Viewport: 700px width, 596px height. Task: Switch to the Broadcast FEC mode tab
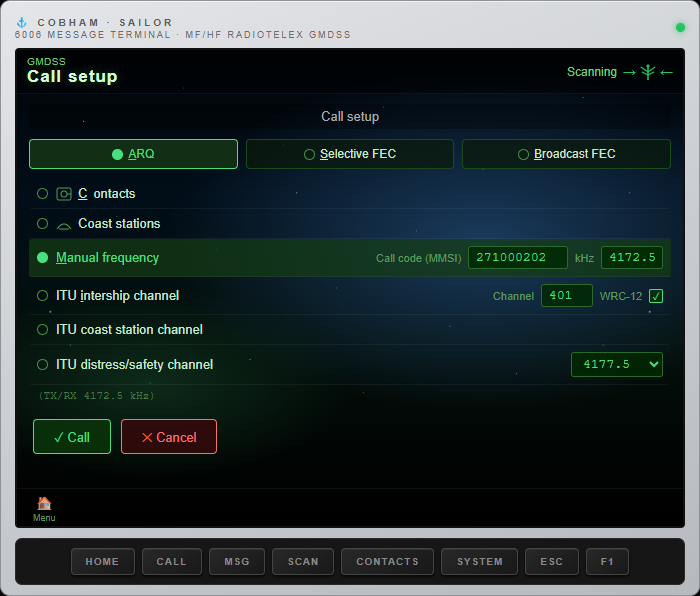click(x=566, y=154)
